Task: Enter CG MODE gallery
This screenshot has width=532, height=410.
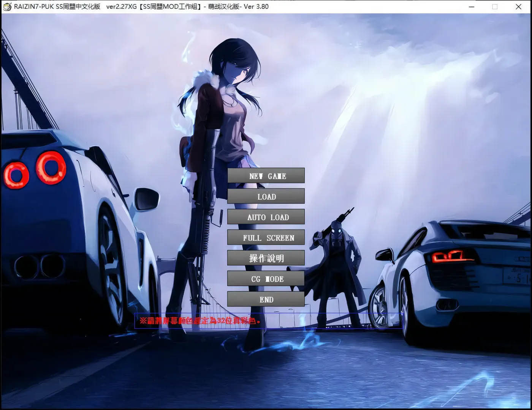Action: point(266,279)
